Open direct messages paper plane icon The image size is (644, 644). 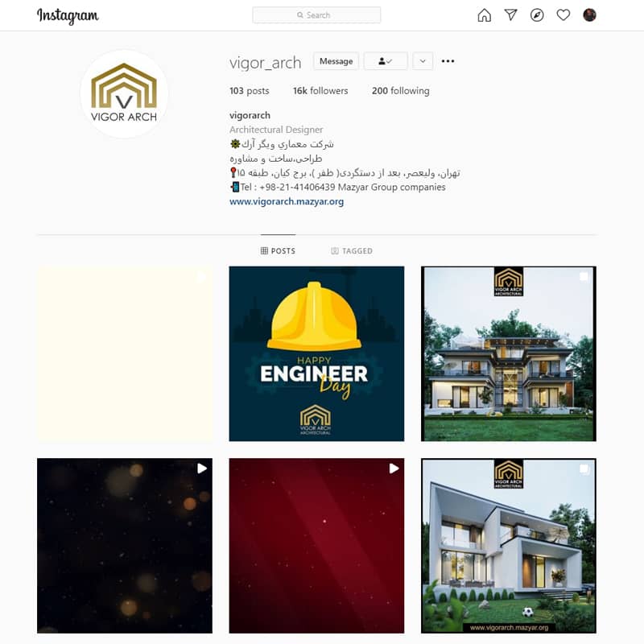pos(510,15)
